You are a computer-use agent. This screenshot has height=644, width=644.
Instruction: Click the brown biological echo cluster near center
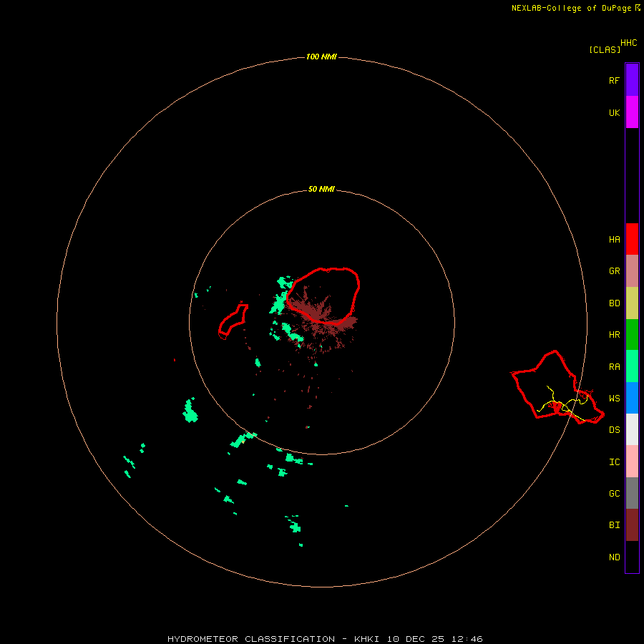(324, 318)
